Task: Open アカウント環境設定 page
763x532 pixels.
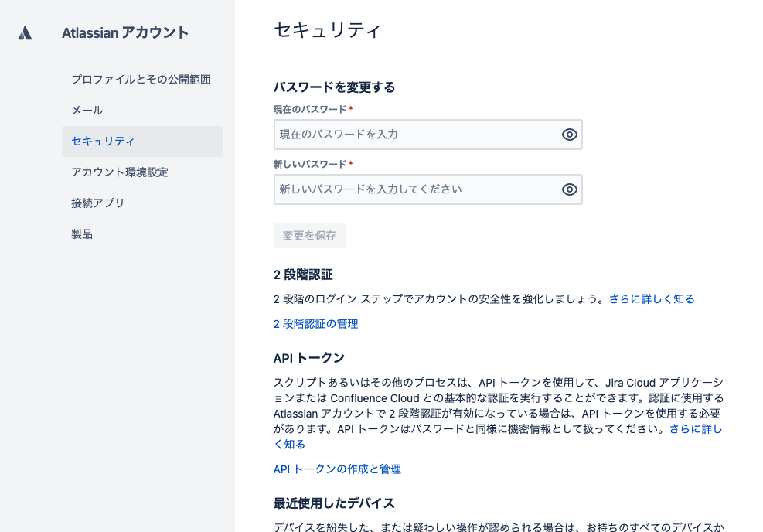Action: click(x=120, y=172)
